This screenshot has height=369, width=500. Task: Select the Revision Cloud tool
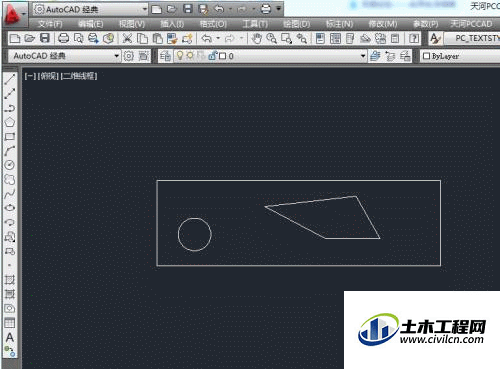[x=10, y=179]
